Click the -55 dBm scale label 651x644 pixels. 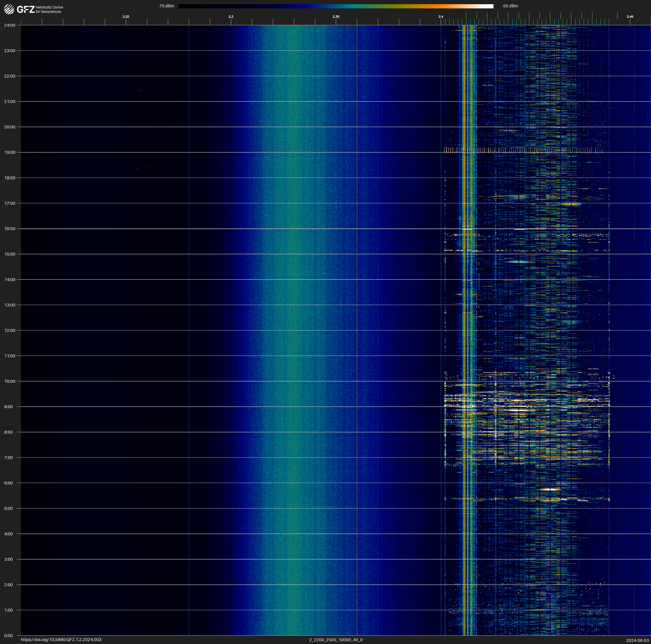(x=509, y=6)
